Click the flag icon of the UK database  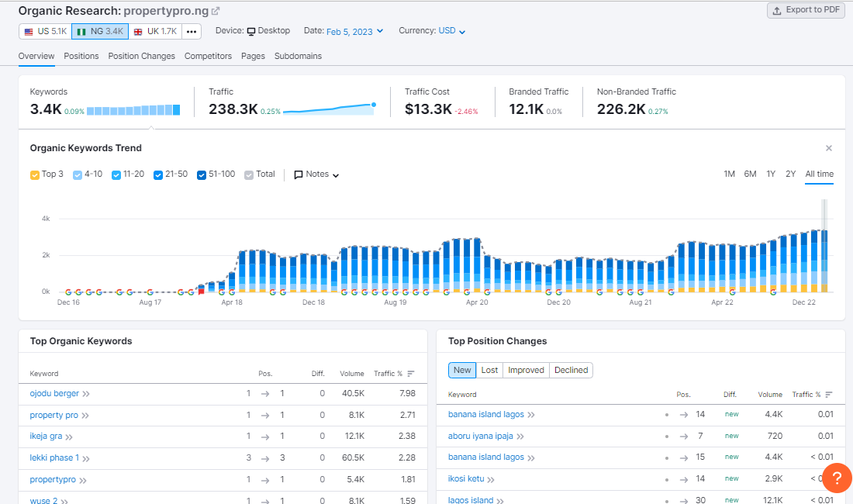(x=138, y=32)
